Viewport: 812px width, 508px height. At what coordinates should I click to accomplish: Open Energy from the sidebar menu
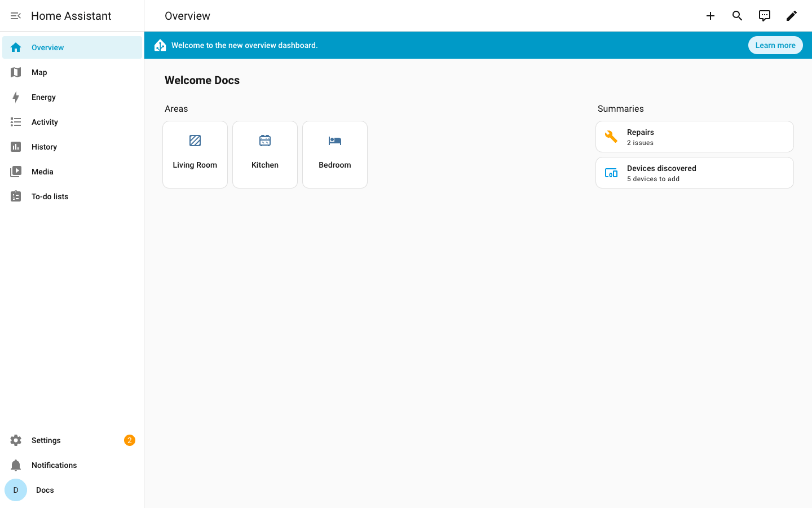[72, 97]
